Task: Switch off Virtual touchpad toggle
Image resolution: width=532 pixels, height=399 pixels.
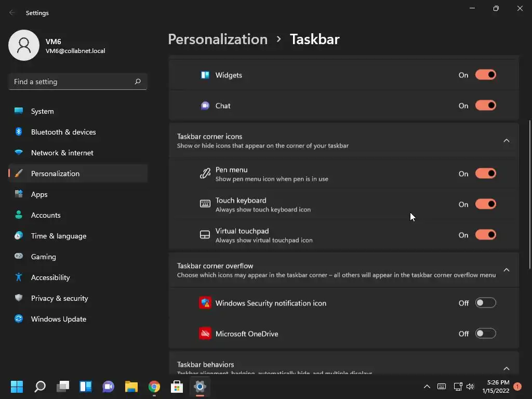Action: click(486, 235)
